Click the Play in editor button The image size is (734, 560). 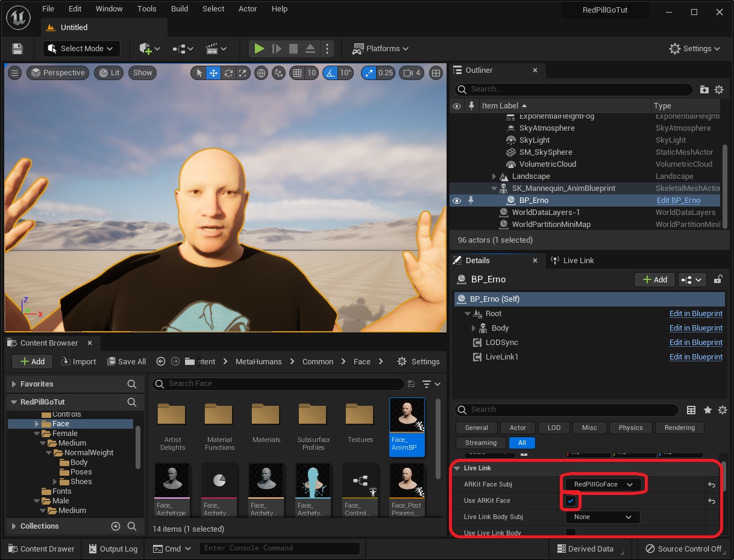[259, 49]
